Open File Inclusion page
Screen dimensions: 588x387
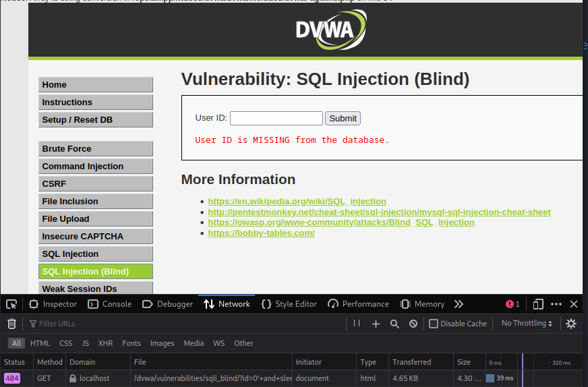[x=96, y=202]
